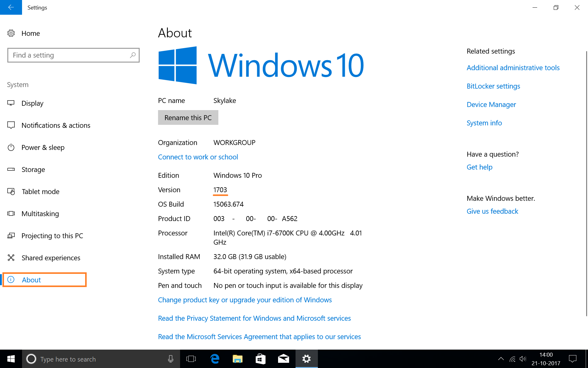Open Display settings in sidebar

(32, 103)
